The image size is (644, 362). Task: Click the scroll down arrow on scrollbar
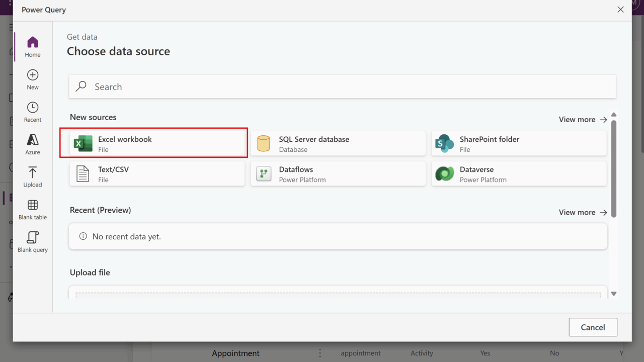click(614, 294)
